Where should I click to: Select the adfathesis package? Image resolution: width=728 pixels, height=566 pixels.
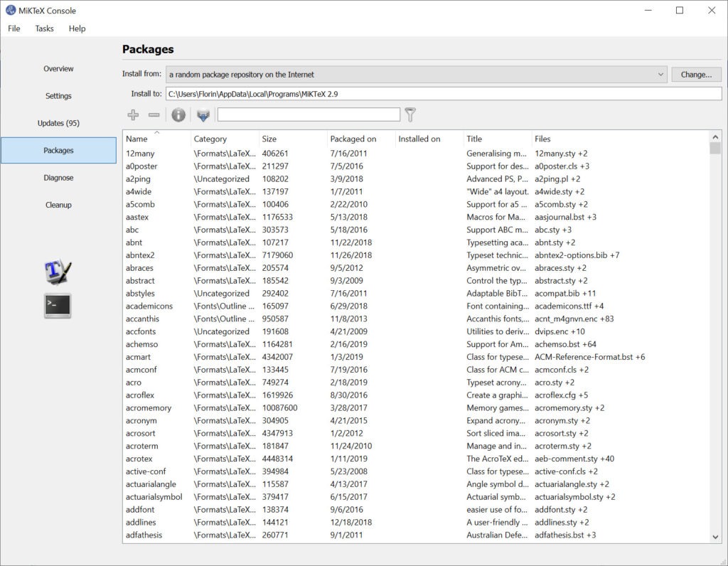pyautogui.click(x=144, y=535)
